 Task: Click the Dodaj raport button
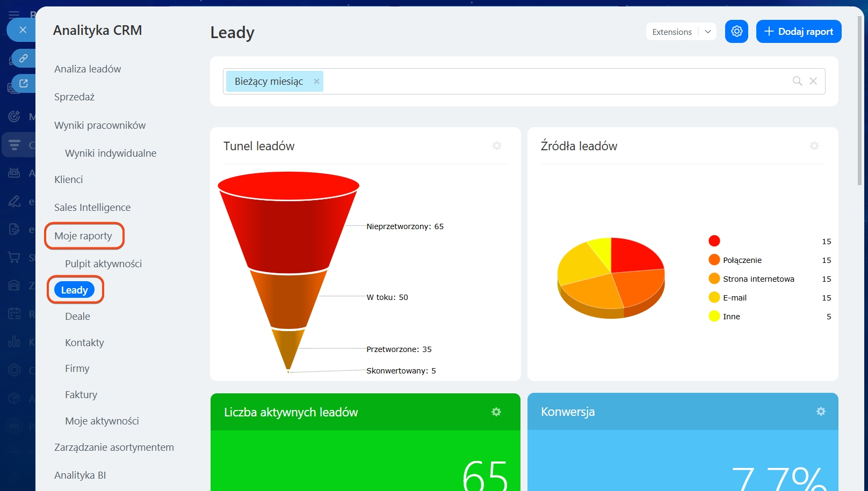(798, 32)
